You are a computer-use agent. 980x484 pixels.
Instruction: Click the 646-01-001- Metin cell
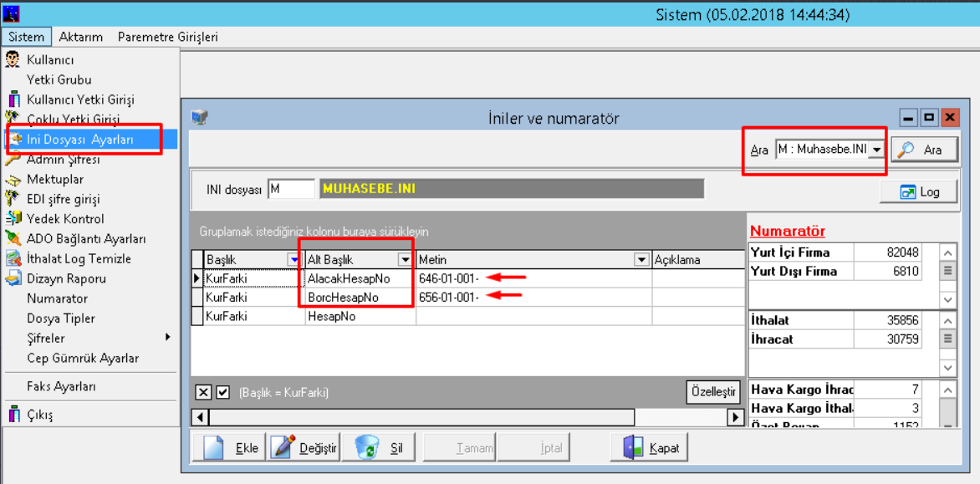click(533, 278)
